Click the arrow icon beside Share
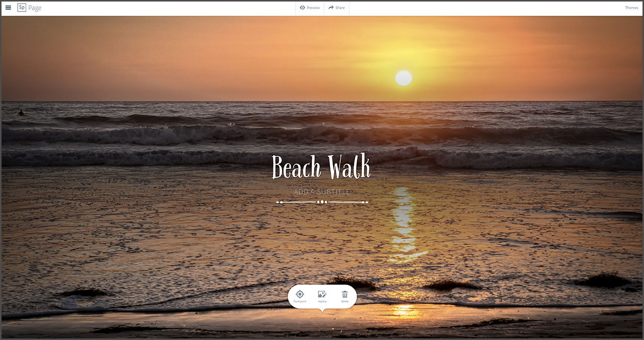644x340 pixels. click(x=331, y=8)
